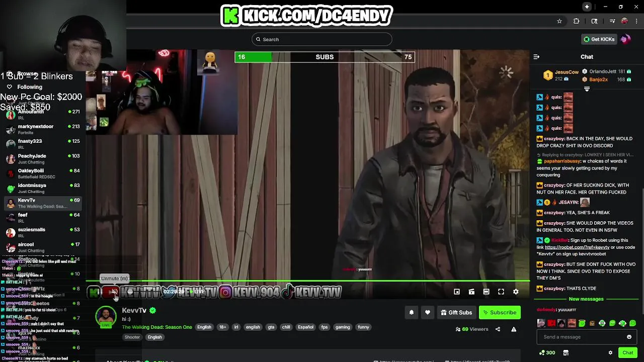Focus the Search field

pos(322,39)
